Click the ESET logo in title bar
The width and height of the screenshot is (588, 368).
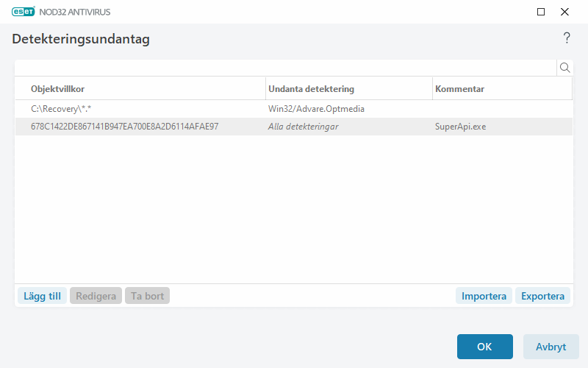pos(23,12)
